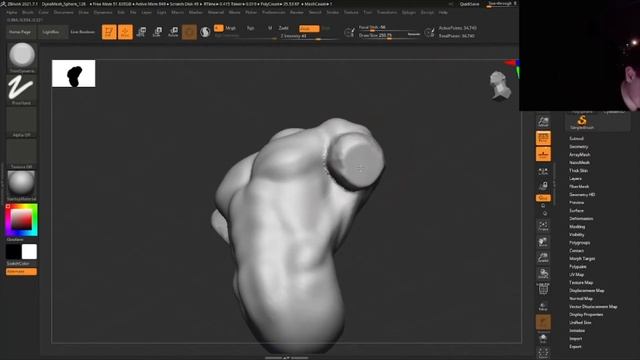Expand the Subtool subpalette
Screen dimensions: 640x360
coord(576,139)
